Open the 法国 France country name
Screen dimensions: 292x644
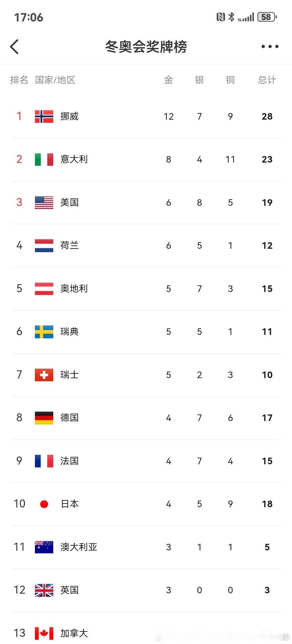pyautogui.click(x=70, y=461)
